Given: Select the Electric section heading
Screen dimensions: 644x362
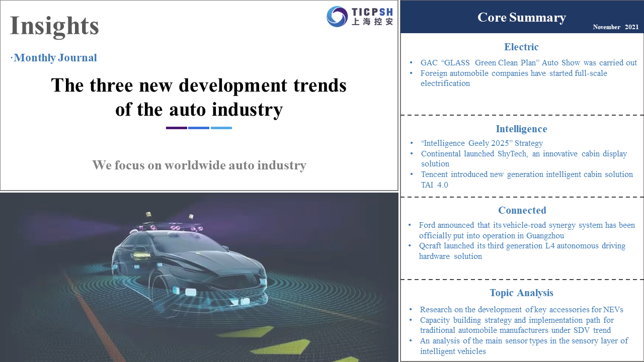Looking at the screenshot, I should (521, 47).
